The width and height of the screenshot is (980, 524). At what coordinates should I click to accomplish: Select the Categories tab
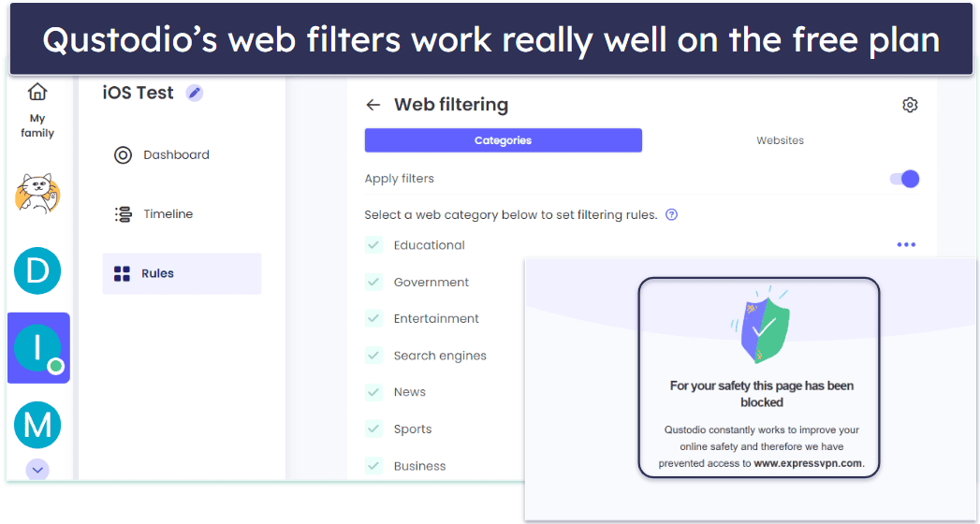click(503, 140)
